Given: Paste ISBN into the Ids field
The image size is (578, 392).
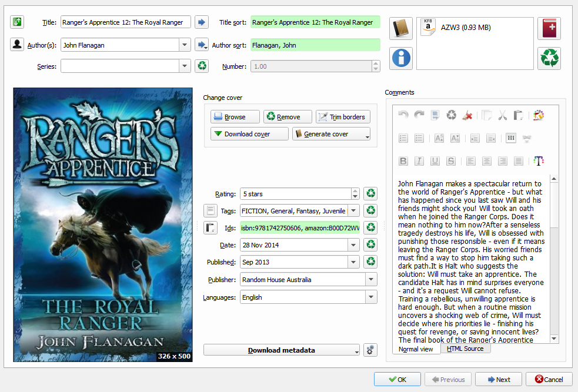Looking at the screenshot, I should [x=211, y=227].
